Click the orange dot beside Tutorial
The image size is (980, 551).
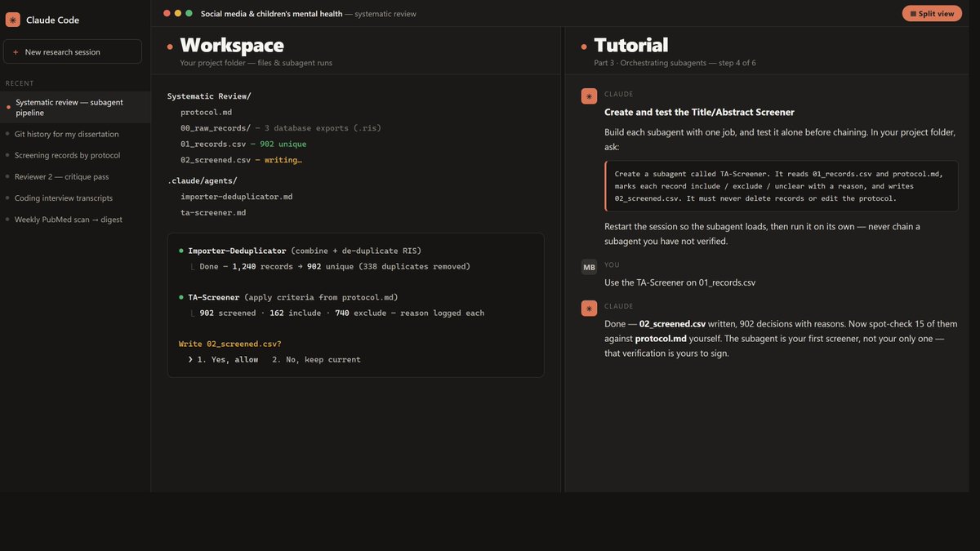pos(584,47)
